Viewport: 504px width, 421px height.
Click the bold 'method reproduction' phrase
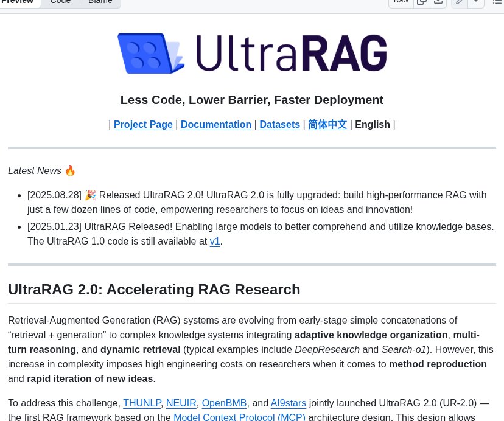(438, 364)
